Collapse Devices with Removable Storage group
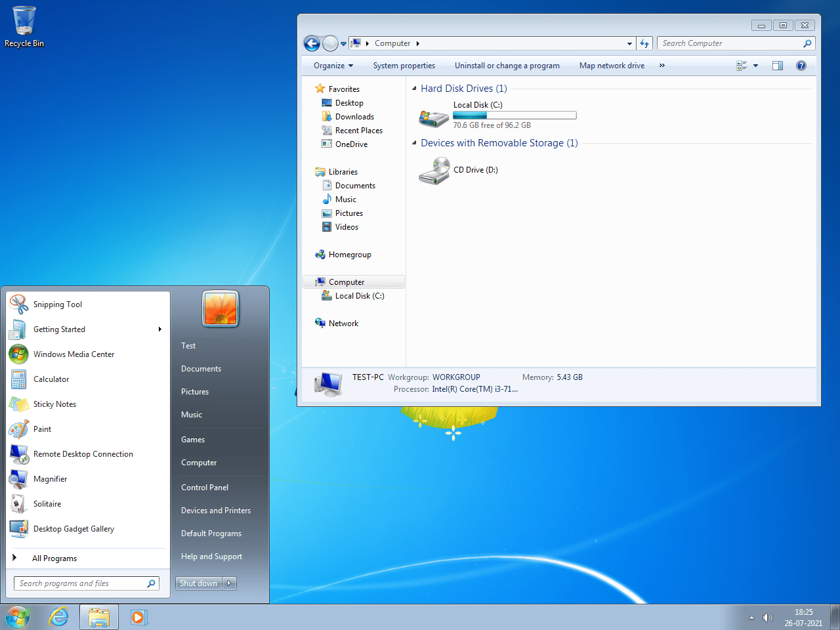The width and height of the screenshot is (840, 630). 414,143
